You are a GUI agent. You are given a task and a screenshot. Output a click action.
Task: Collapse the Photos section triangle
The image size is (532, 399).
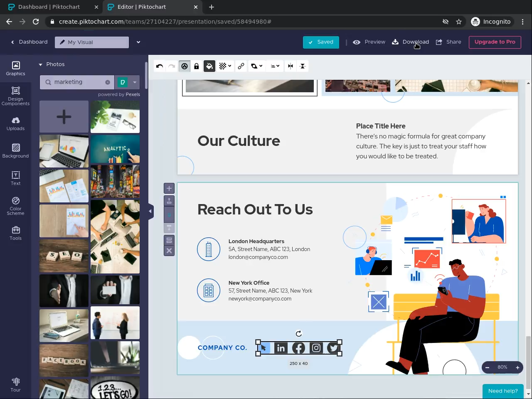pyautogui.click(x=41, y=64)
